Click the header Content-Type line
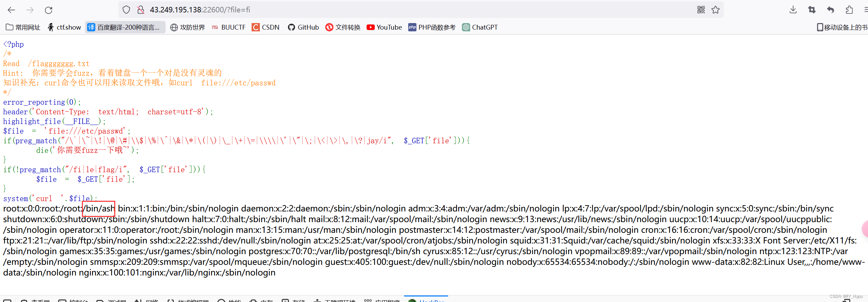The height and width of the screenshot is (302, 868). 108,112
